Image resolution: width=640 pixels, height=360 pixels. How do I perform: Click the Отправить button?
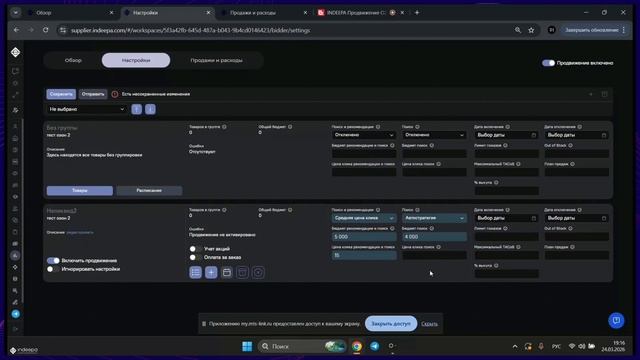(x=93, y=94)
